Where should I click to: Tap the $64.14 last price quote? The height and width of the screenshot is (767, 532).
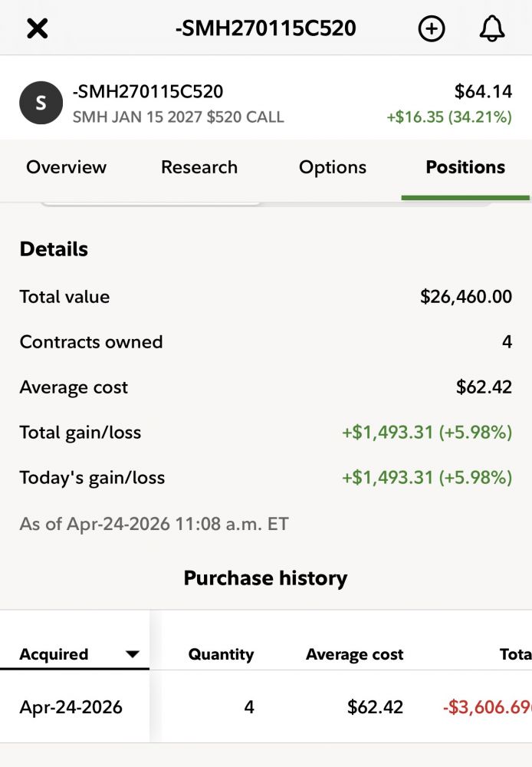tap(483, 92)
